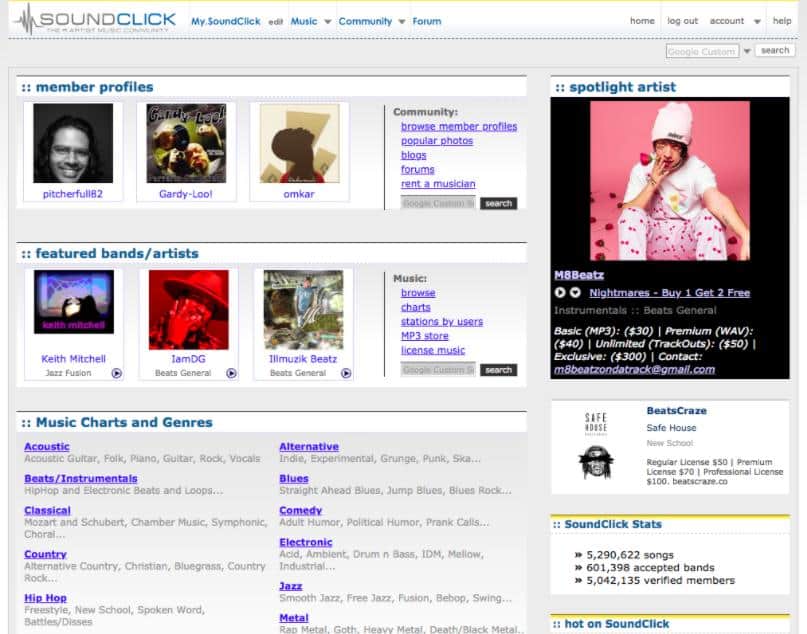Click the log out link
807x634 pixels.
tap(682, 21)
